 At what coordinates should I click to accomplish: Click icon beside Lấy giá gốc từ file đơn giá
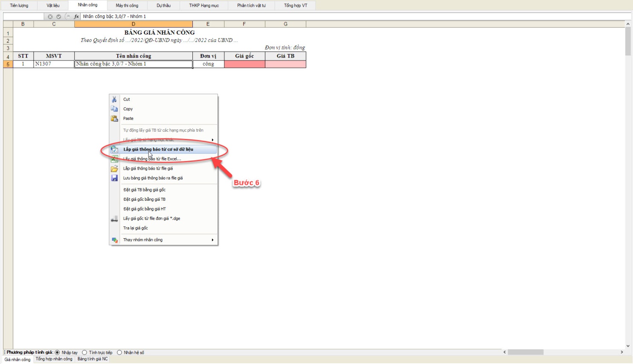(x=114, y=219)
